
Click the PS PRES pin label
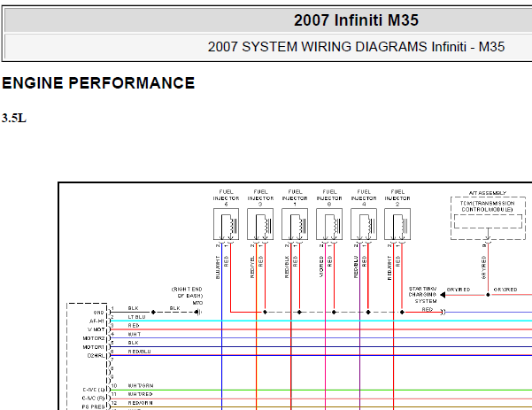point(93,406)
